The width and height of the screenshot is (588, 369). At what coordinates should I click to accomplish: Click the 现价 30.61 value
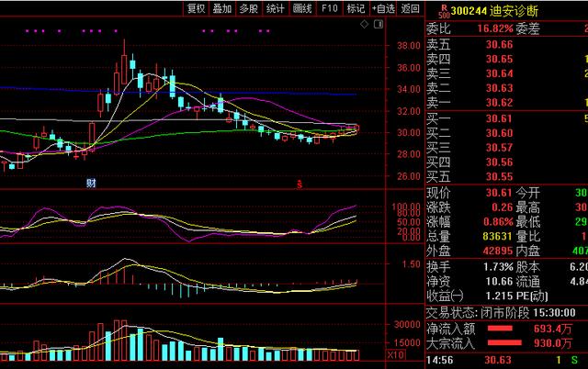499,193
